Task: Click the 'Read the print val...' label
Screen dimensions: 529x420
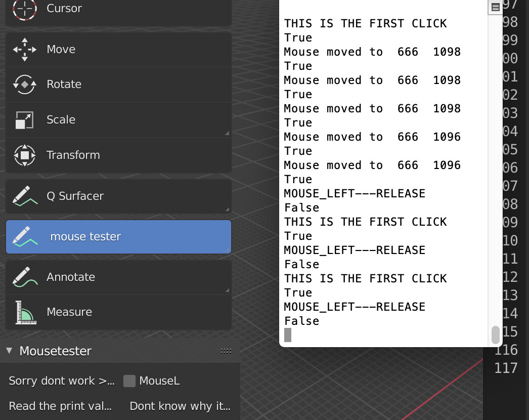Action: [60, 406]
